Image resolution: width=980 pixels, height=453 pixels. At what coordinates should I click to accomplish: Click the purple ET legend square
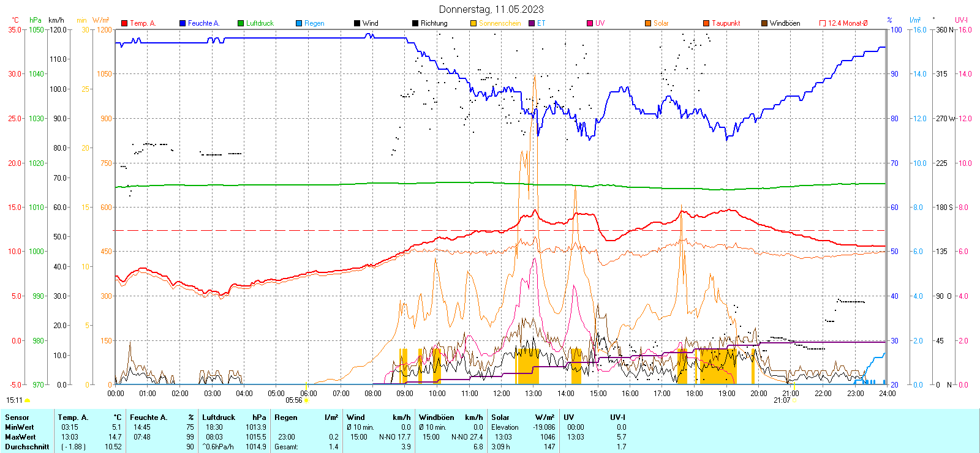[x=532, y=23]
